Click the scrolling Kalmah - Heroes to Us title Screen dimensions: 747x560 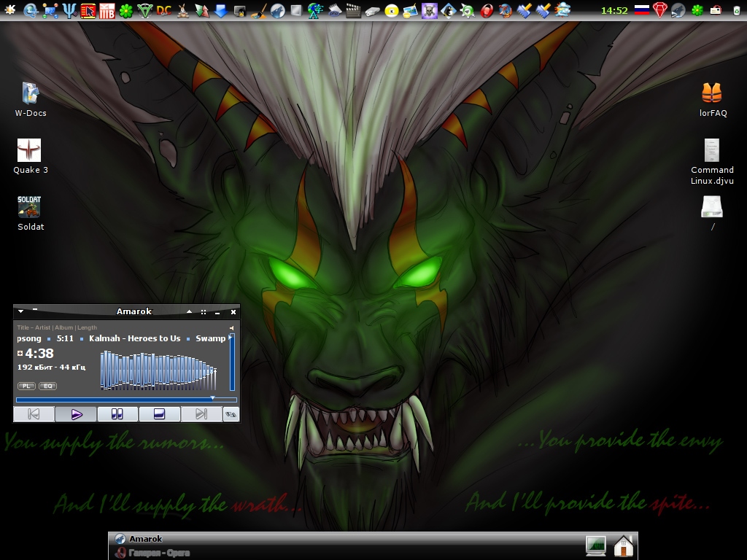[135, 338]
